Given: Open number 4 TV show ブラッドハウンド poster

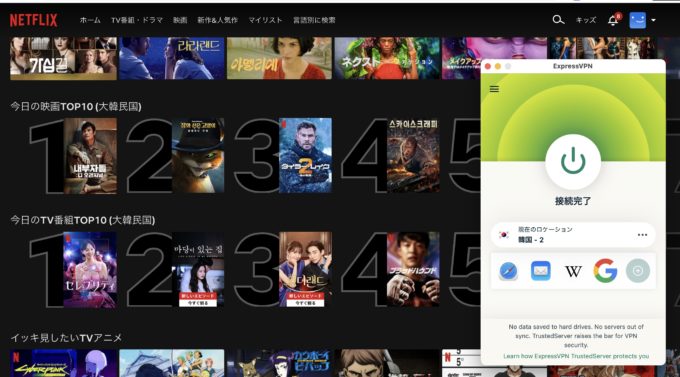Looking at the screenshot, I should [413, 269].
